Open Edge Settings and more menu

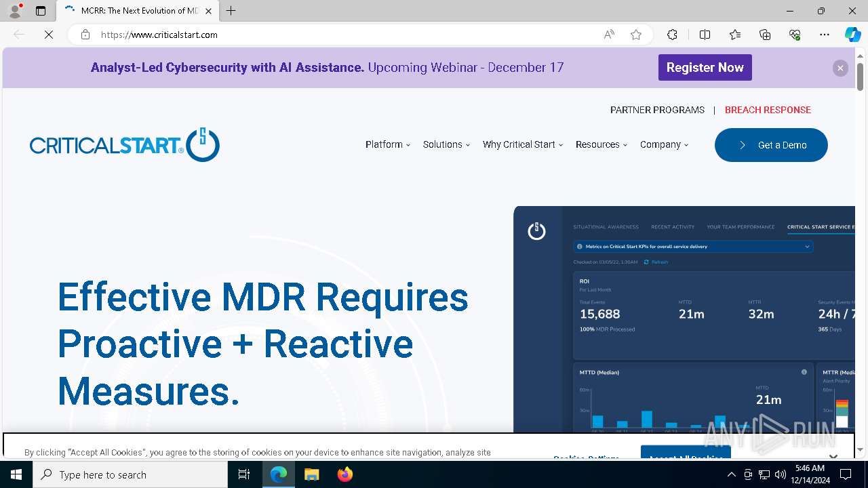(x=825, y=35)
